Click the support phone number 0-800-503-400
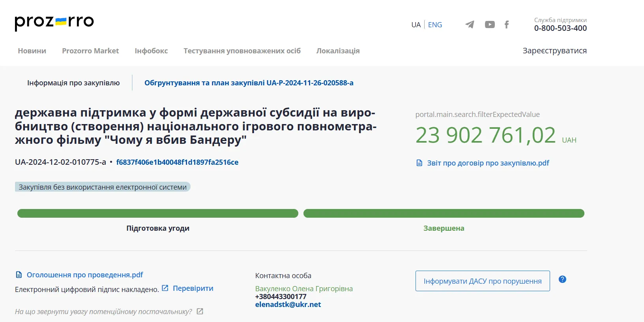The width and height of the screenshot is (644, 322). tap(560, 28)
